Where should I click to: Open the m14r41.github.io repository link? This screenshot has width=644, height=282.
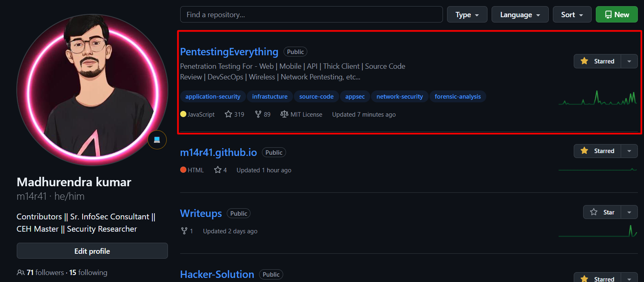tap(219, 152)
